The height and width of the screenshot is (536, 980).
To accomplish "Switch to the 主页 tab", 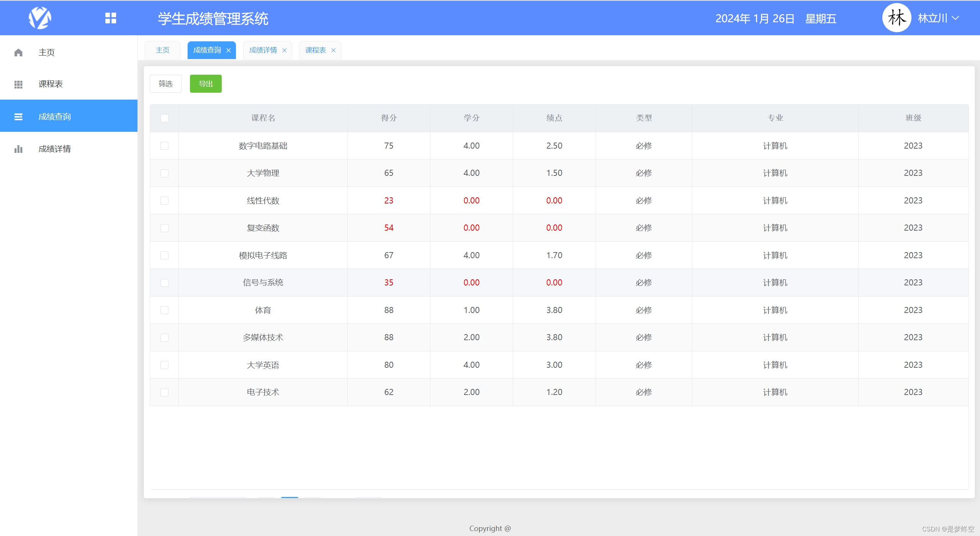I will point(162,49).
